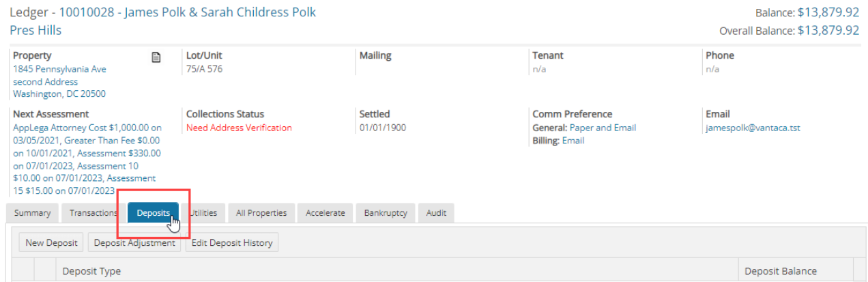View the Bankruptcy tab

click(386, 213)
